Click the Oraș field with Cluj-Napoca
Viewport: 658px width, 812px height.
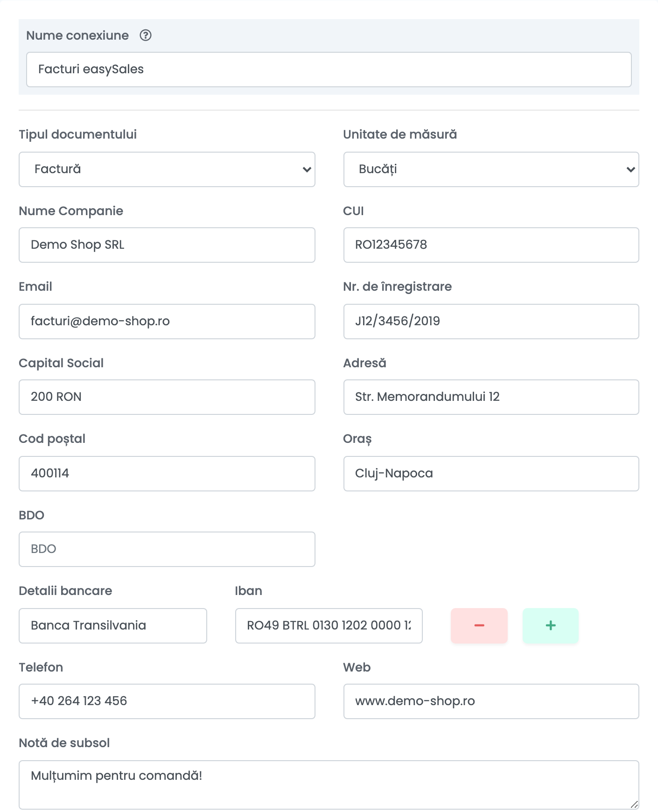[x=491, y=474]
